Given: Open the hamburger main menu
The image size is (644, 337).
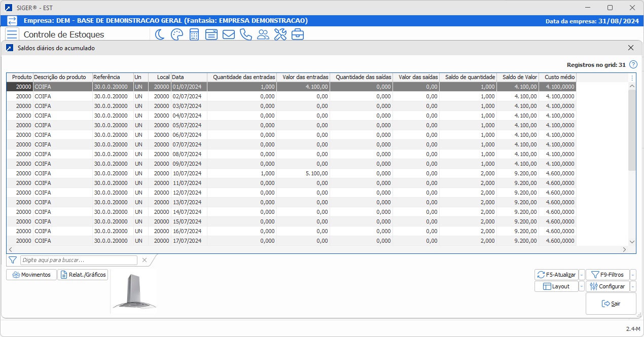Looking at the screenshot, I should [12, 34].
